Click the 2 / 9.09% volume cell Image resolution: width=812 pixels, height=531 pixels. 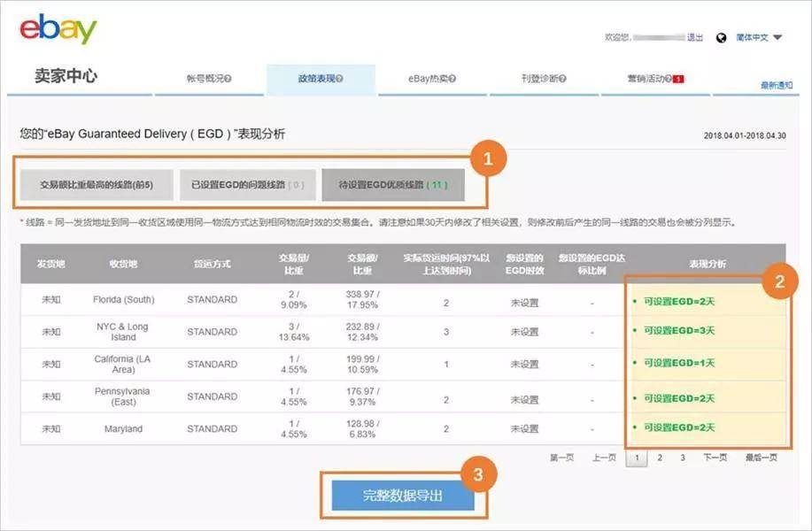294,300
